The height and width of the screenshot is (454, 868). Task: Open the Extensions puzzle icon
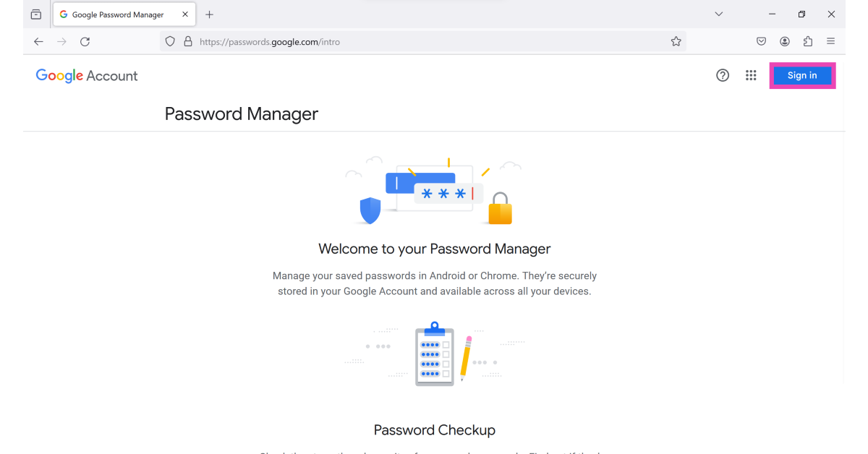coord(808,42)
